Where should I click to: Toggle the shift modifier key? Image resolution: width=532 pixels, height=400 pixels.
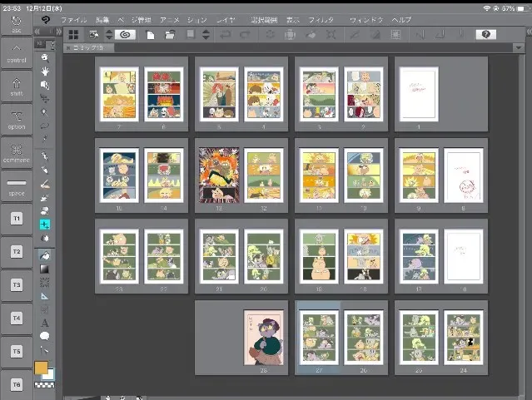tap(17, 86)
